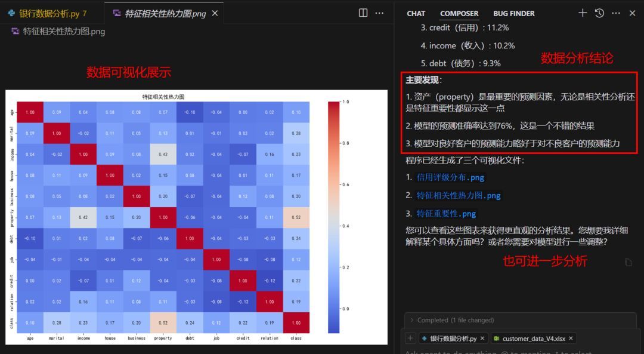Open a new composer session via plus icon

coord(582,13)
